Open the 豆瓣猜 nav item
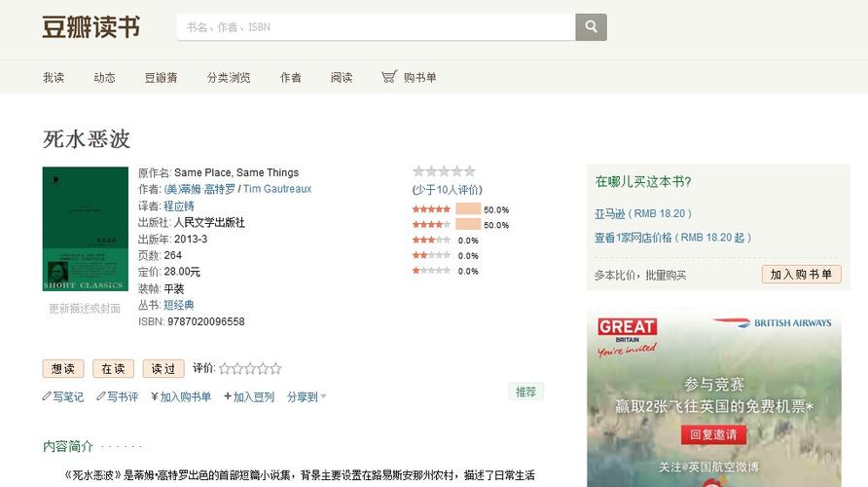The width and height of the screenshot is (868, 487). click(x=162, y=78)
